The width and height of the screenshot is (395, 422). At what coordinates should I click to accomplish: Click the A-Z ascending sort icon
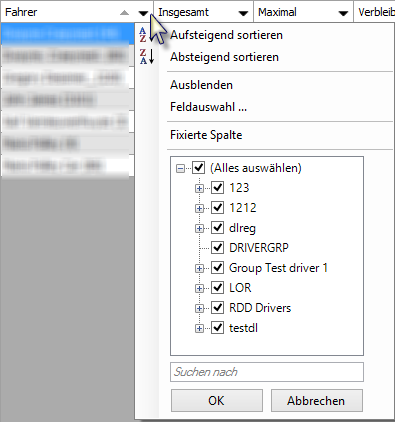coord(146,35)
